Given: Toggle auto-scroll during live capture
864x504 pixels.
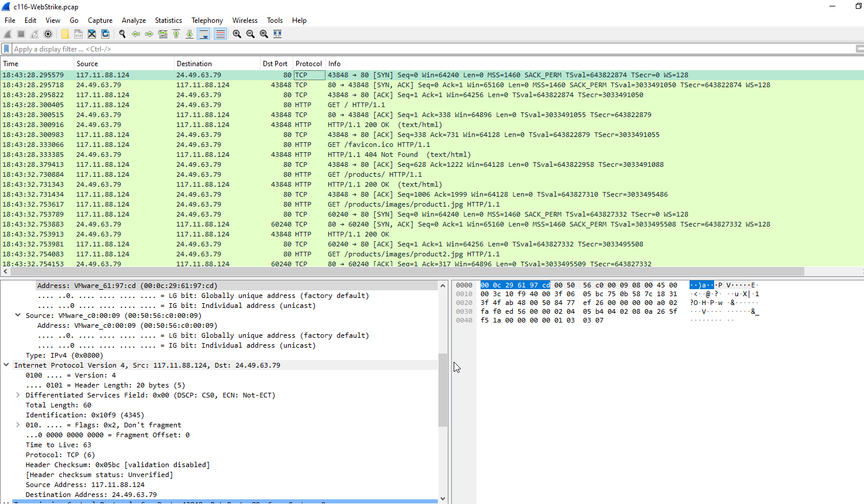Looking at the screenshot, I should [204, 34].
